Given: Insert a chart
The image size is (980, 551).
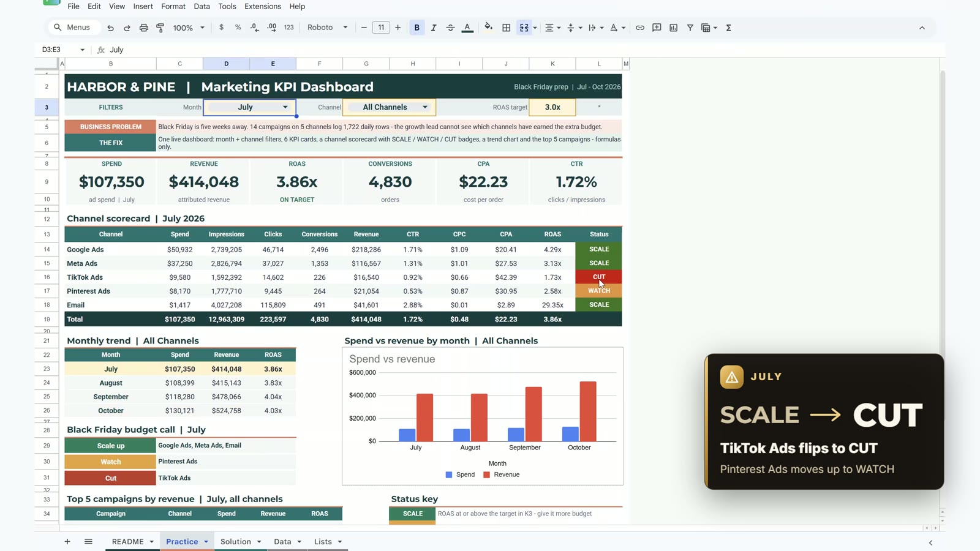Looking at the screenshot, I should [673, 28].
